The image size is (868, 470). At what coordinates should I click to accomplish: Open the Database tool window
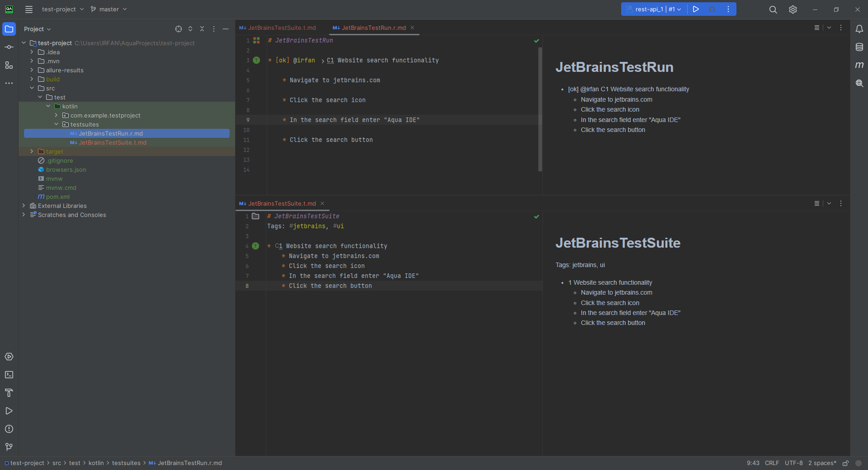click(859, 47)
